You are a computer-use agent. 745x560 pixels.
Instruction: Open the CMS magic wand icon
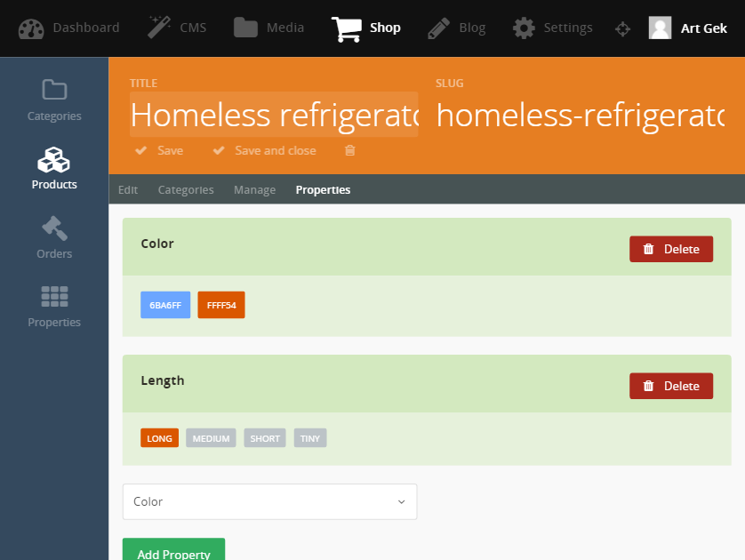click(x=159, y=28)
